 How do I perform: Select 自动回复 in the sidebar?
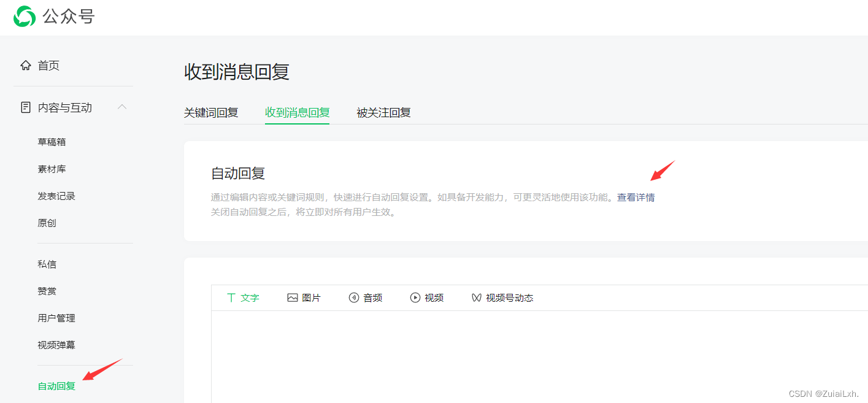[56, 386]
